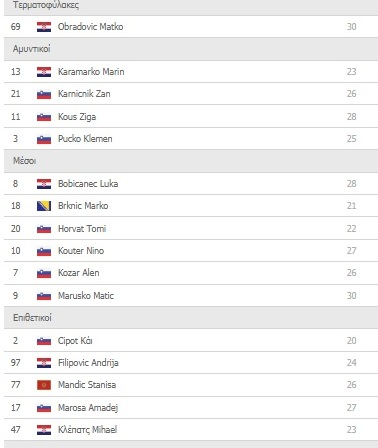Screen dimensions: 378x448
Task: Click the Αμυντικοί section header
Action: [x=191, y=49]
